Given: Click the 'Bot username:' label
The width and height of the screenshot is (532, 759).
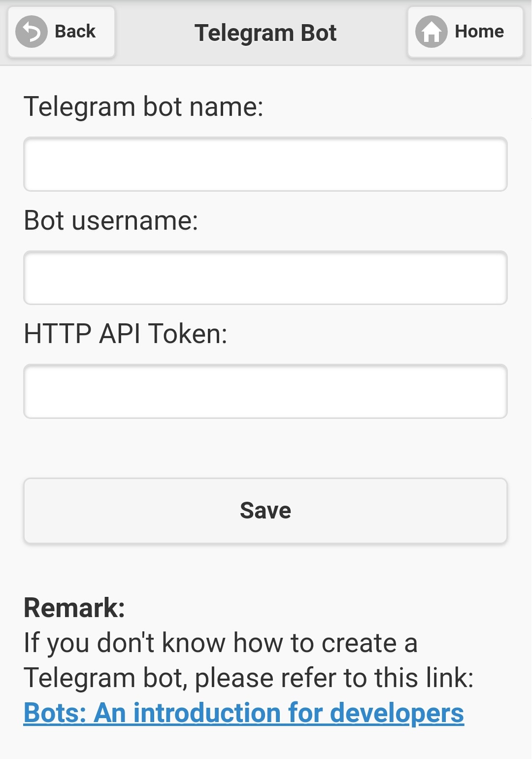Looking at the screenshot, I should [x=111, y=220].
